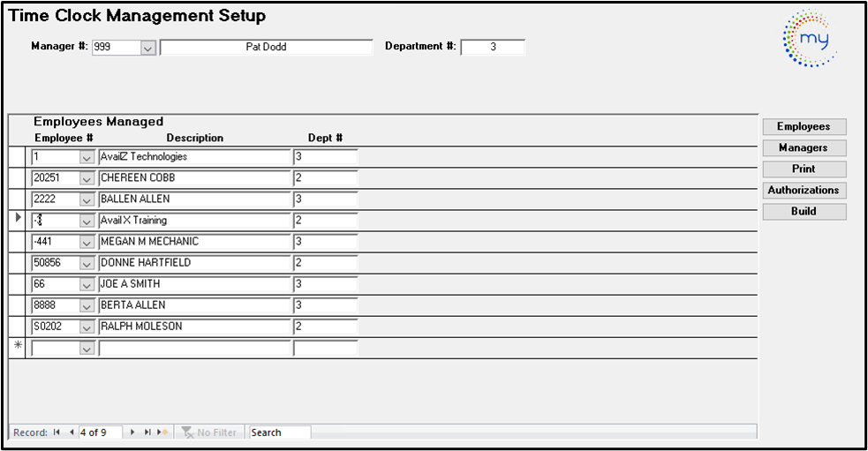Open the Employees screen

click(804, 126)
